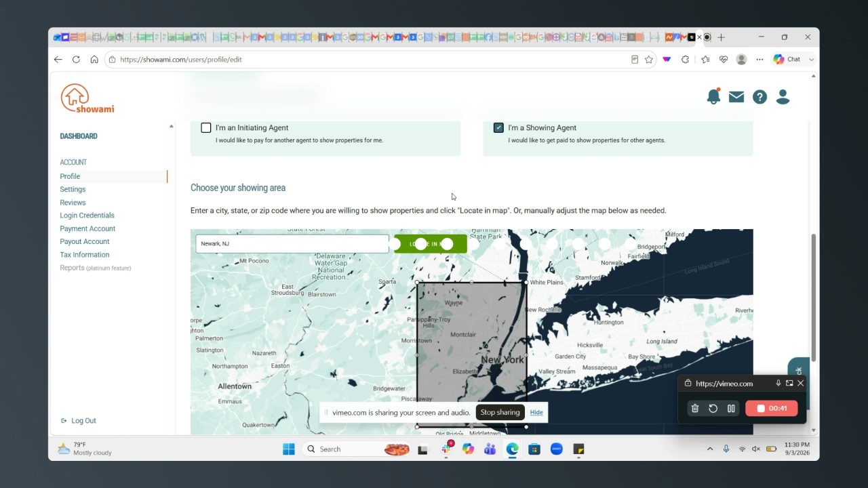Log out using the sidebar link
The image size is (868, 488).
pos(79,421)
